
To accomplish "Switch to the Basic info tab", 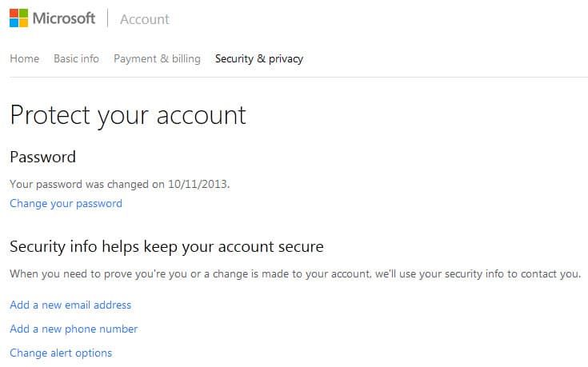I will pos(76,58).
